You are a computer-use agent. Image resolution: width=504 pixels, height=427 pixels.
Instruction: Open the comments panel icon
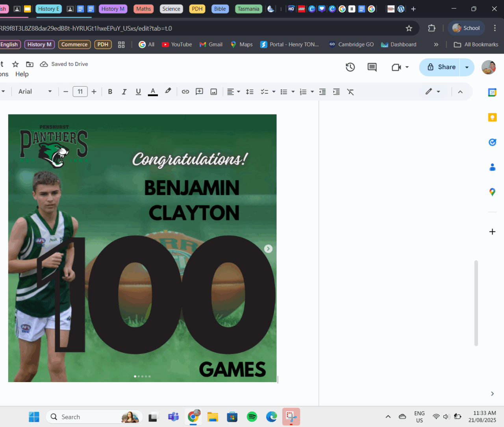[x=372, y=67]
